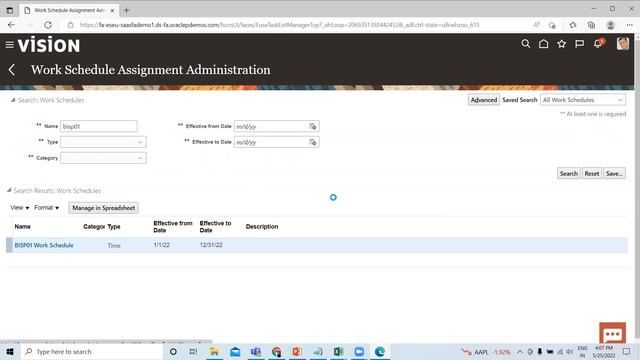Click the Name input field containing bisp01
Image resolution: width=640 pixels, height=360 pixels.
click(x=99, y=127)
